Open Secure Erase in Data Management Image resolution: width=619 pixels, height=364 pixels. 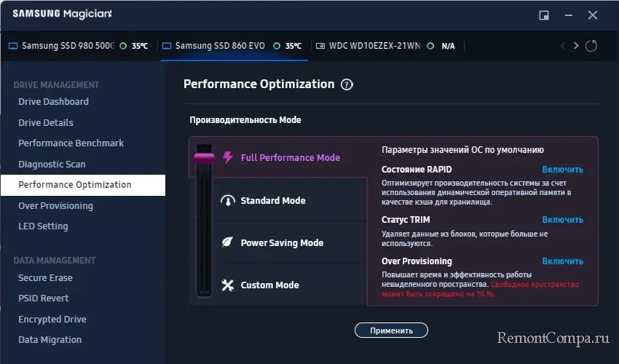[x=45, y=278]
